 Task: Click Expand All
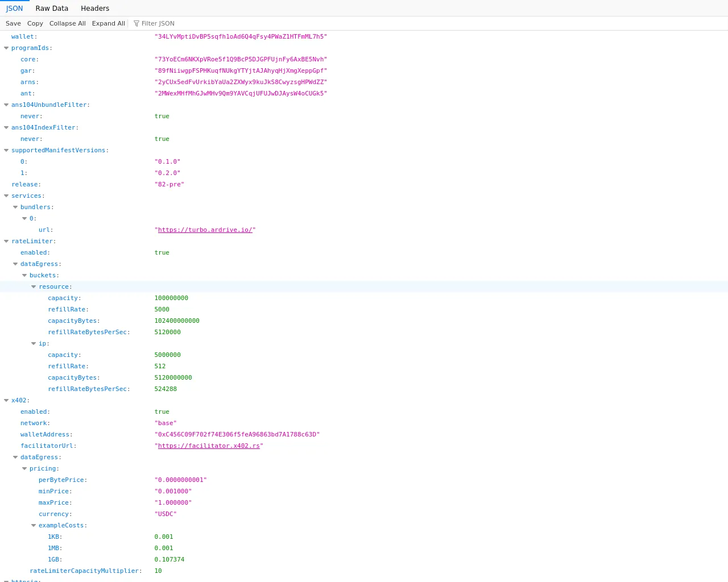[x=109, y=23]
